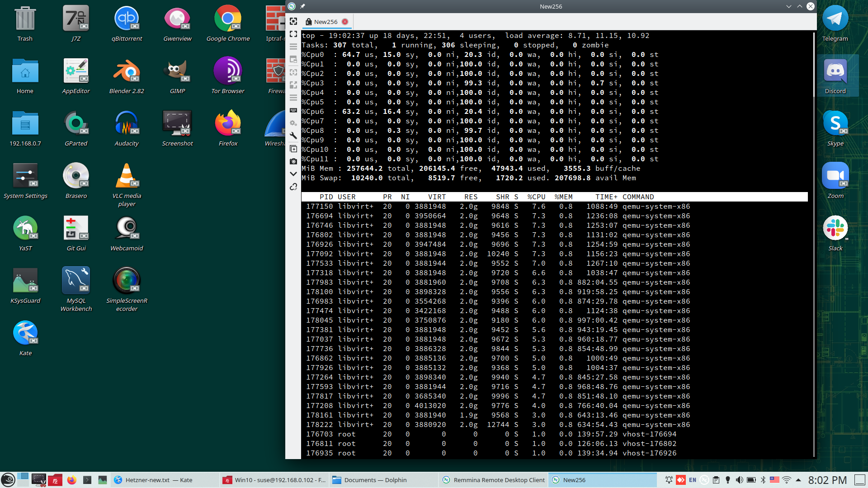Toggle pin window on top icon
The image size is (868, 488).
pos(303,6)
